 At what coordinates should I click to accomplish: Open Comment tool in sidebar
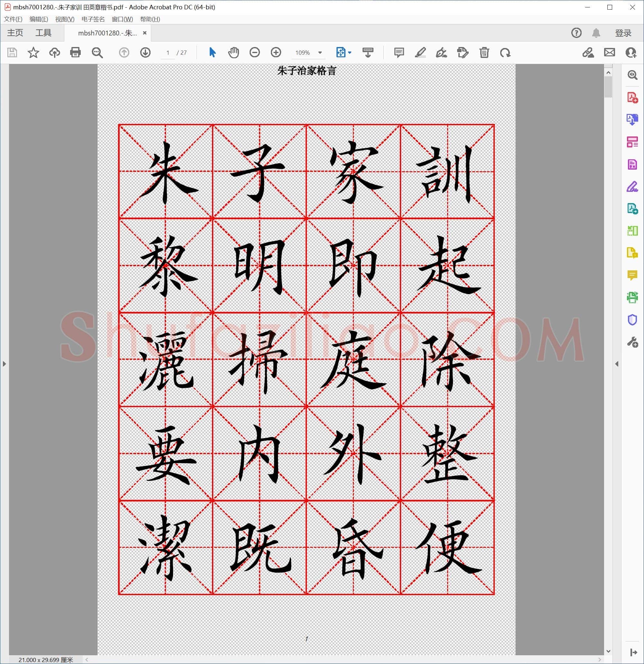632,276
